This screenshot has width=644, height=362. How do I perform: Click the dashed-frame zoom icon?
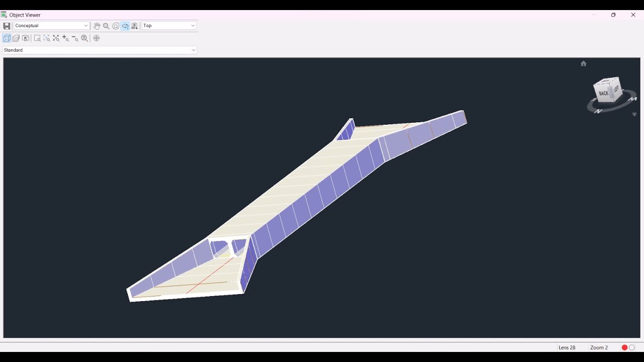[47, 38]
